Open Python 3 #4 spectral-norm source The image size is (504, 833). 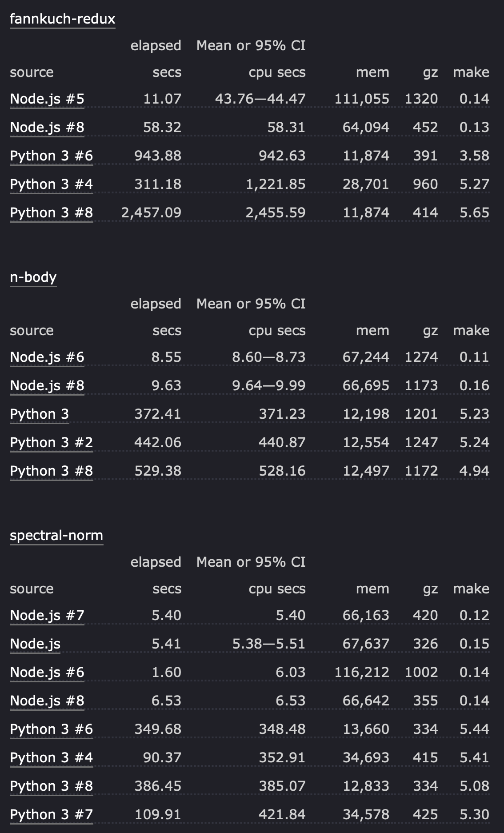tap(52, 758)
